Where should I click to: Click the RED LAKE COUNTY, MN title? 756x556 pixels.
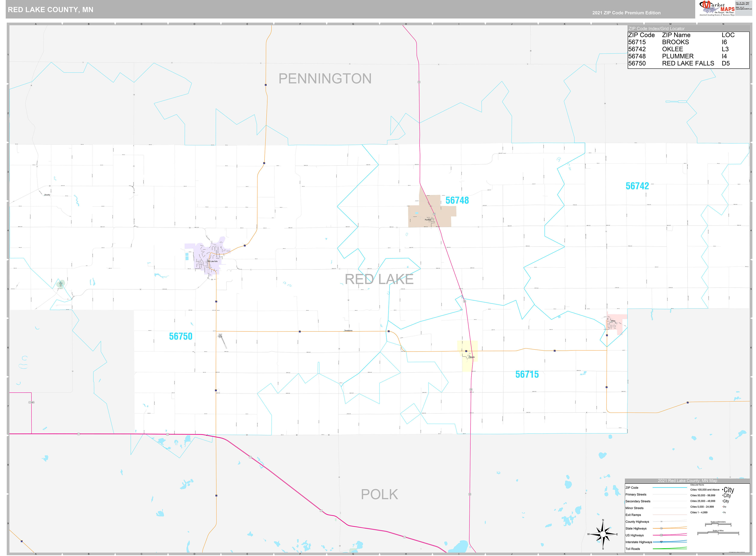[x=50, y=9]
